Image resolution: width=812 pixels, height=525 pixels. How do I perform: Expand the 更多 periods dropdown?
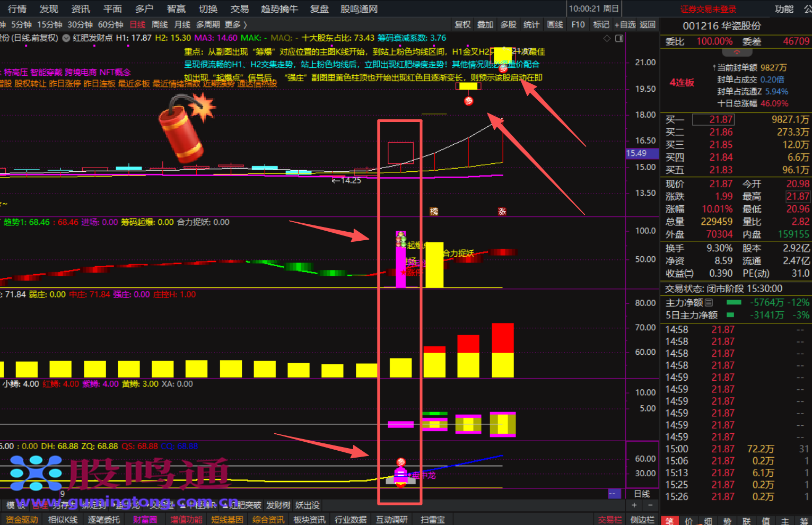point(235,24)
